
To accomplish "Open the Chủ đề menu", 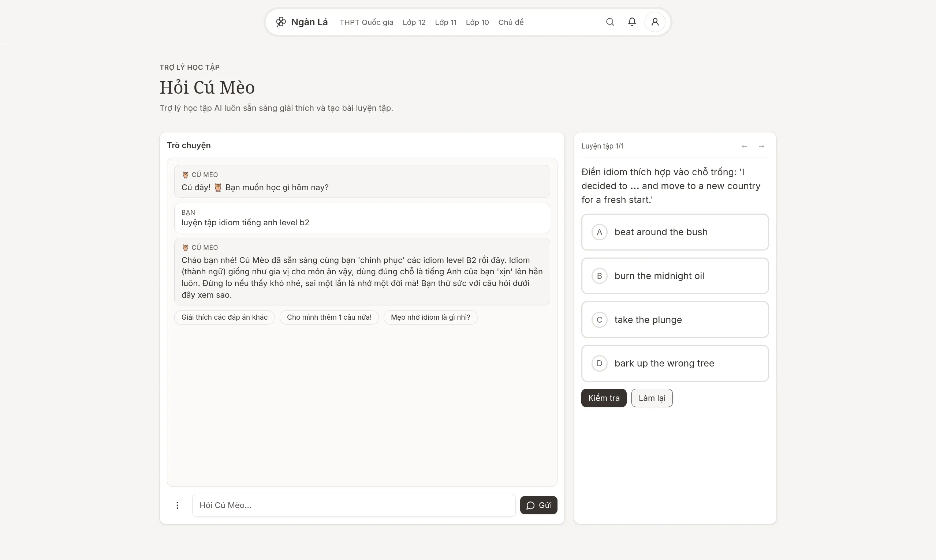I will click(511, 22).
